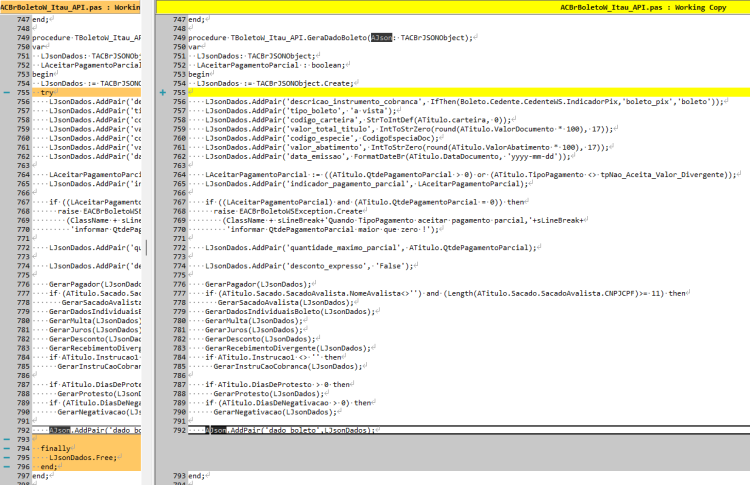Click the 'quantidade_maximo_parcial' AddPair line in the right pane
This screenshot has width=750, height=485.
pos(371,247)
